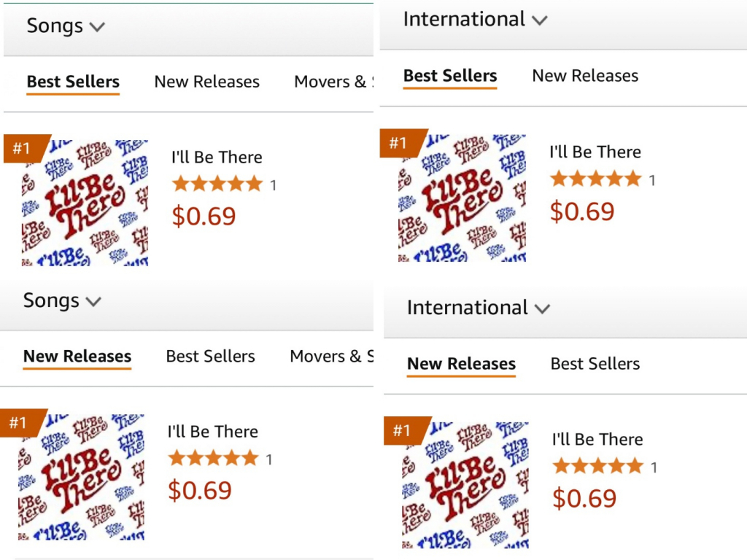747x560 pixels.
Task: Open Movers & Shakers tab beside New Releases
Action: [333, 82]
